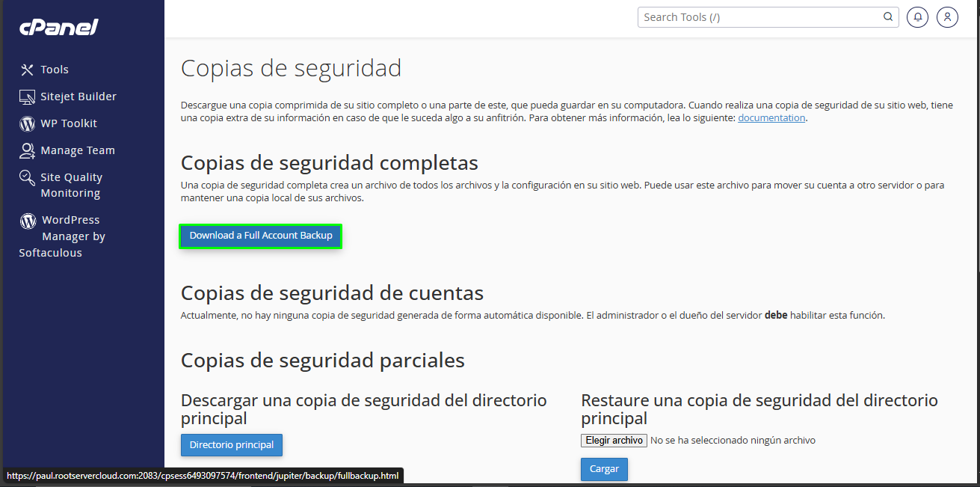Open the documentation link
The width and height of the screenshot is (980, 487).
click(771, 117)
